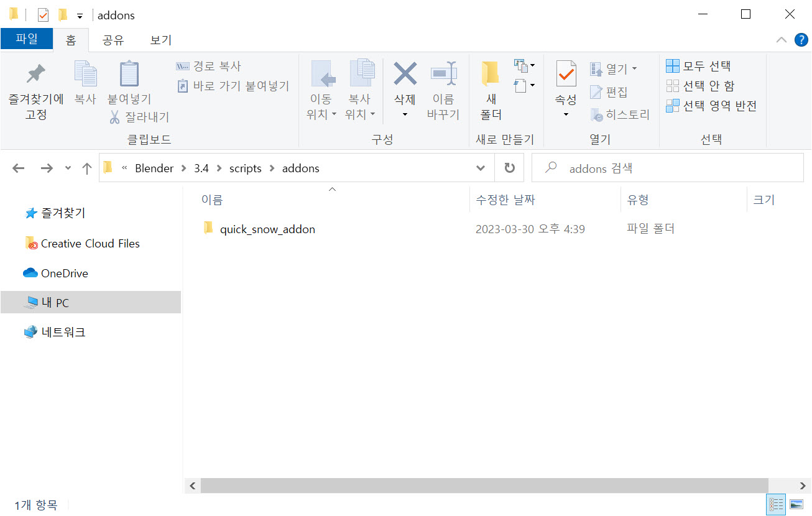Open Customize Quick Access Toolbar dropdown
The height and width of the screenshot is (516, 812).
coord(80,16)
